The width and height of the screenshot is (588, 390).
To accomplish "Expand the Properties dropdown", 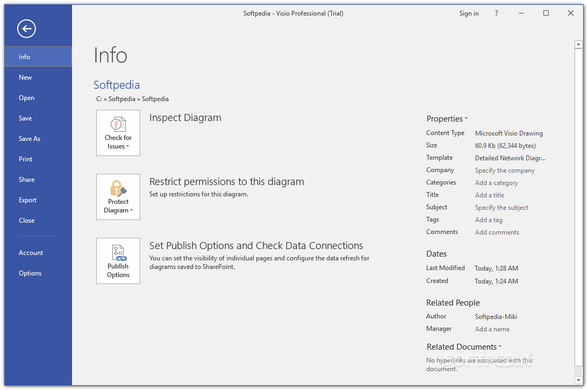I will pyautogui.click(x=447, y=119).
